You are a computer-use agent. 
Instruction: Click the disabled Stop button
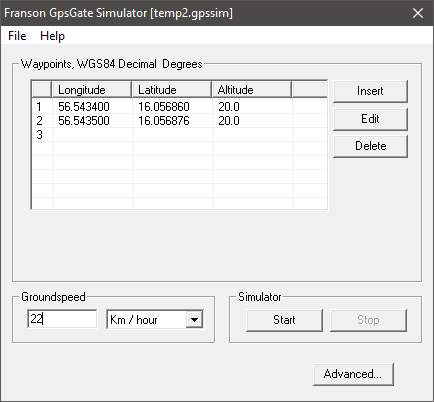(x=368, y=320)
